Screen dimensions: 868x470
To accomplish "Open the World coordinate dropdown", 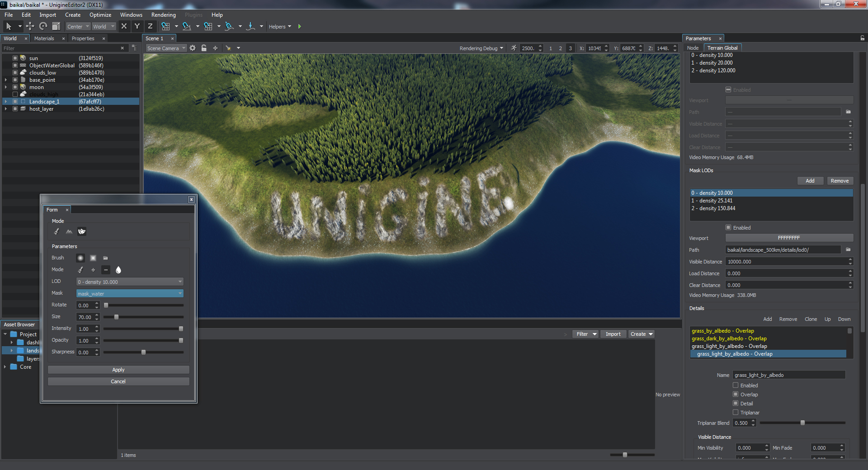I will tap(104, 27).
